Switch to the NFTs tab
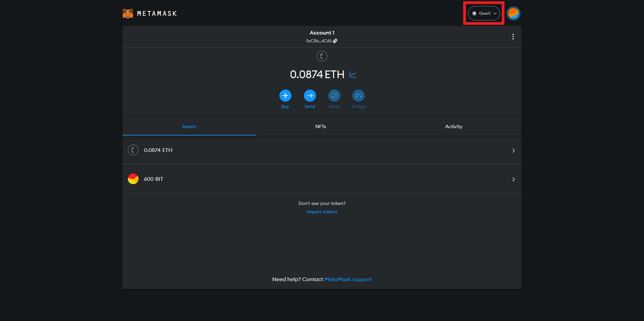This screenshot has width=644, height=321. coord(321,126)
